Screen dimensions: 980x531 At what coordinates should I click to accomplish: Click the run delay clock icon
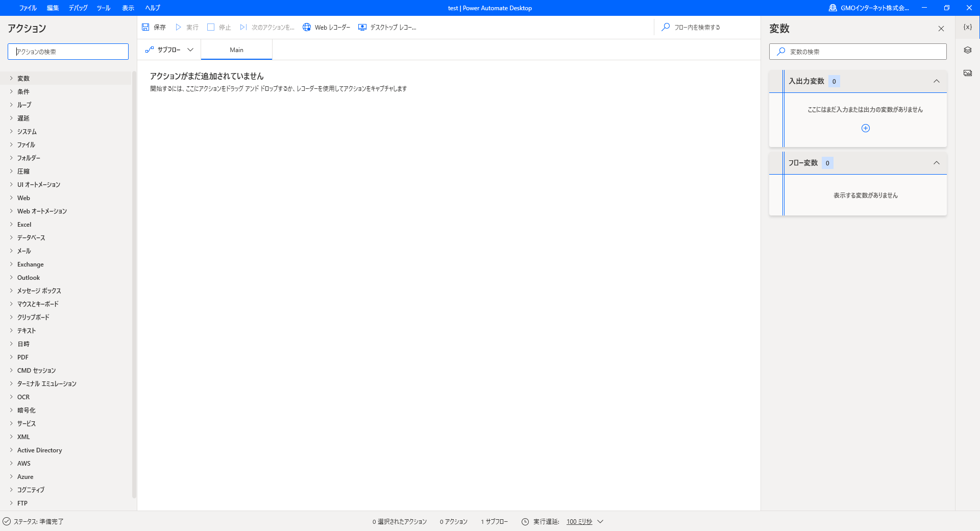coord(525,521)
